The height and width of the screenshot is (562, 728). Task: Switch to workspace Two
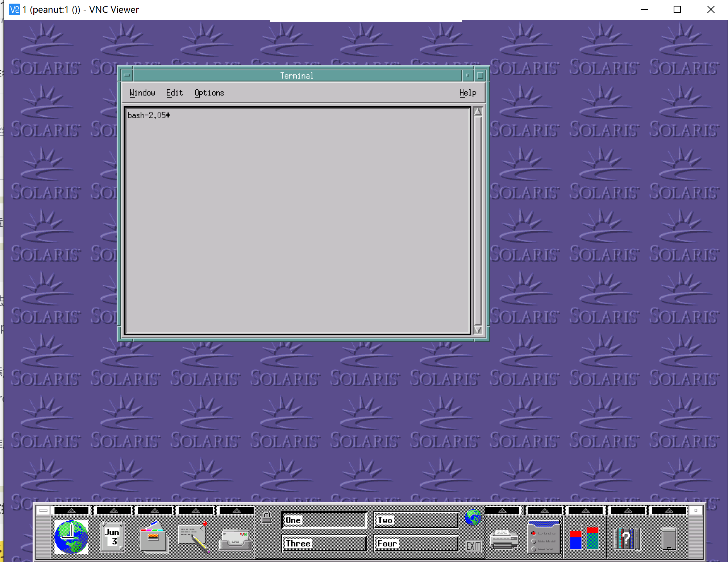[416, 520]
